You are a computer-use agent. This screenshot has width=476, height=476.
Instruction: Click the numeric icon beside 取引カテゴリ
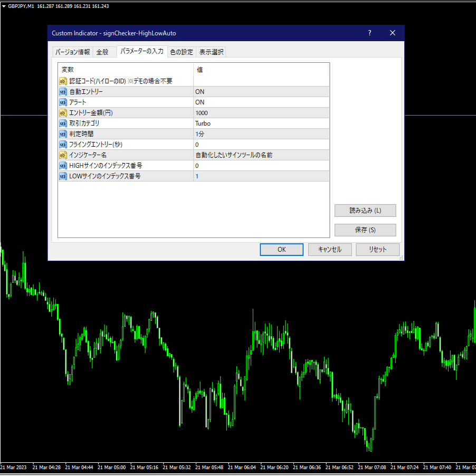point(63,123)
